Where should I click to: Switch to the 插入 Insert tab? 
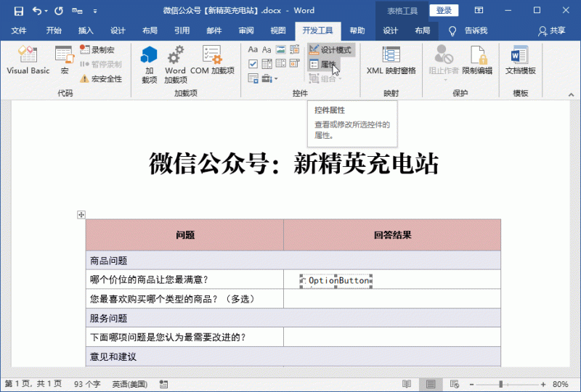(x=86, y=30)
